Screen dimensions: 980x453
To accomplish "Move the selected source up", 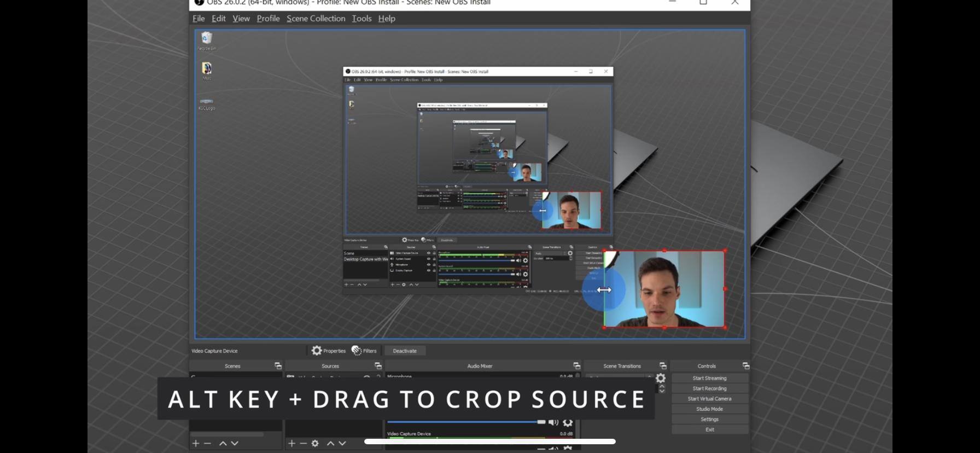I will click(330, 443).
